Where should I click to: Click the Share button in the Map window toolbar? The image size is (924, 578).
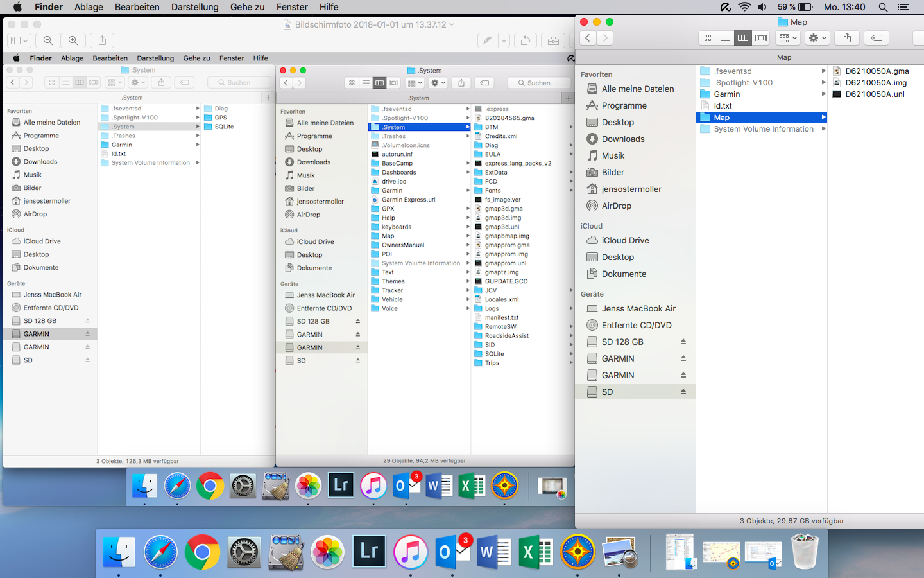click(x=847, y=38)
